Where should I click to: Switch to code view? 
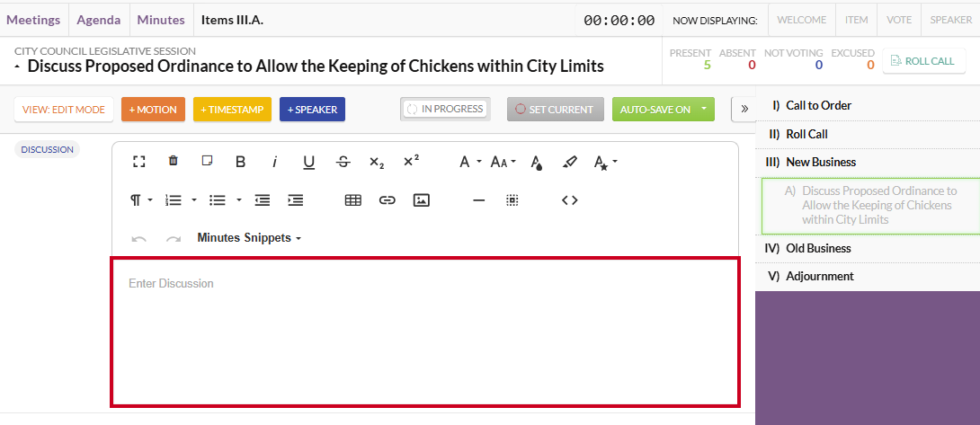click(569, 200)
